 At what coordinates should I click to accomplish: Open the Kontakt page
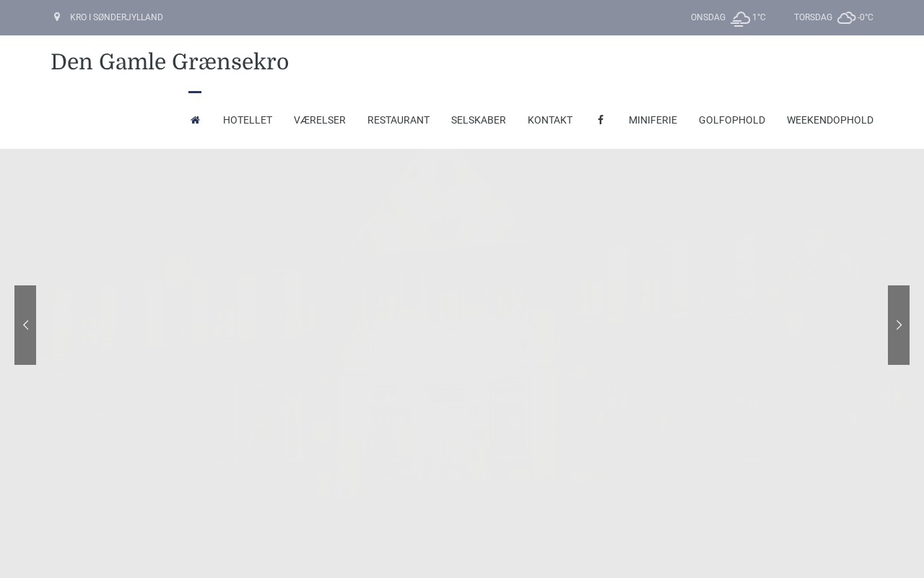click(550, 120)
